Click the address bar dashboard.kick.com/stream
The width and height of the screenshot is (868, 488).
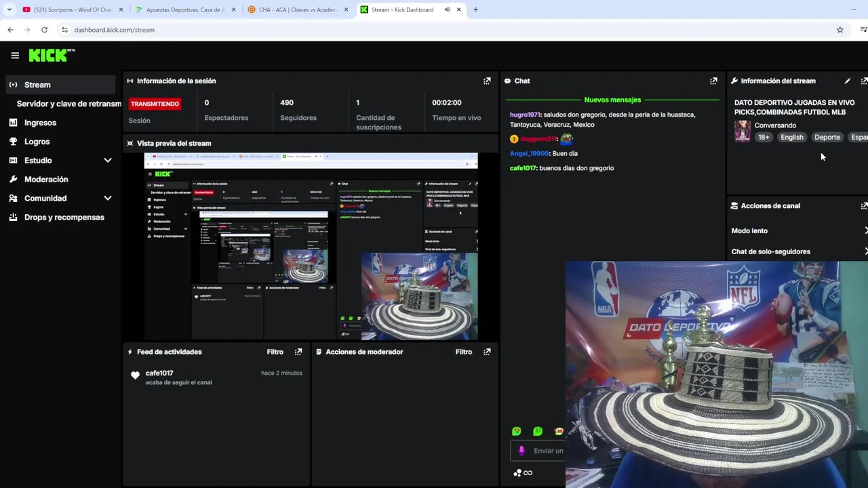coord(114,30)
